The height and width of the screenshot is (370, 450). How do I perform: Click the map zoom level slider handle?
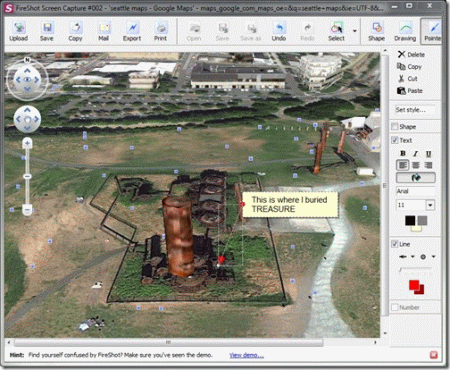pos(27,176)
